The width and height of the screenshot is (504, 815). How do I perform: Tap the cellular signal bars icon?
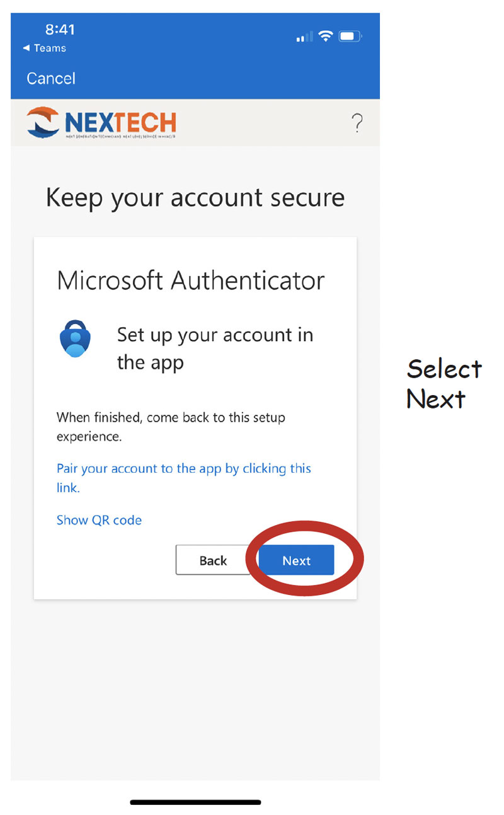click(x=304, y=37)
